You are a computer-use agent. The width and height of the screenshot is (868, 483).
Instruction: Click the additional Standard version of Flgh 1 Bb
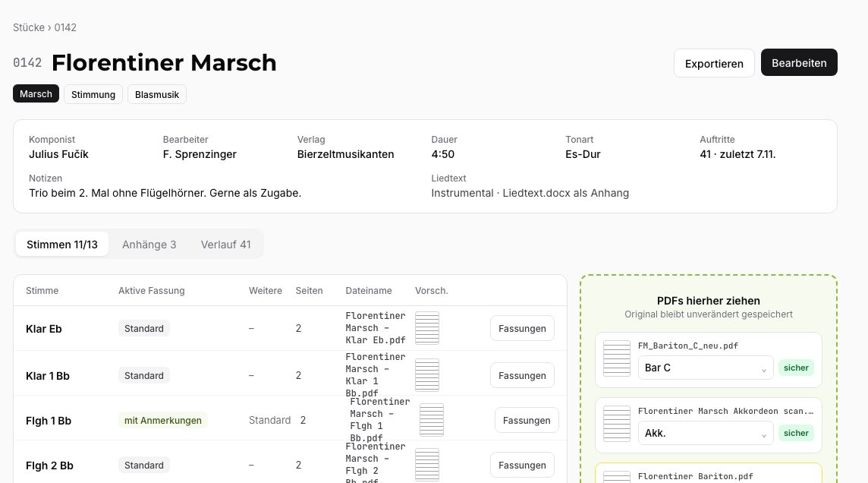pyautogui.click(x=269, y=421)
